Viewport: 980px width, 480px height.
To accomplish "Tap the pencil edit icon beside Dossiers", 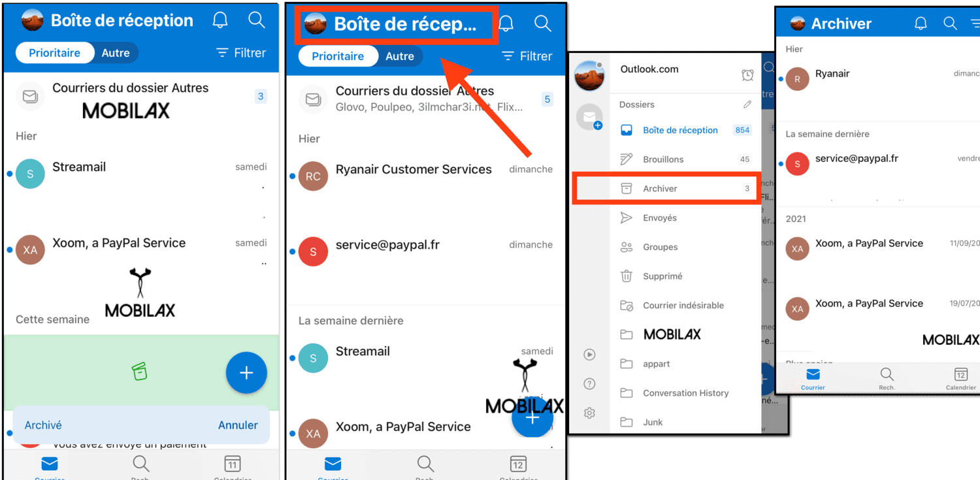I will [x=747, y=104].
